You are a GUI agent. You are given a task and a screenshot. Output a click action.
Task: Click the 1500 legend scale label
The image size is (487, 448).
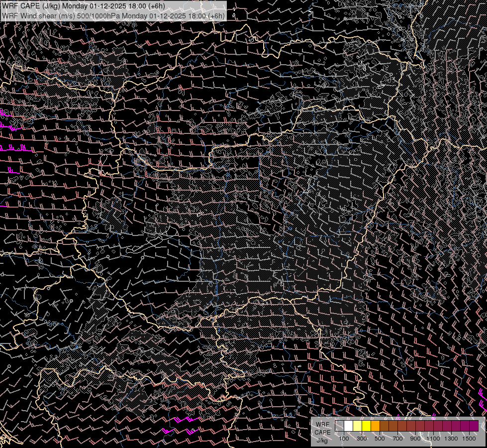[x=469, y=439]
